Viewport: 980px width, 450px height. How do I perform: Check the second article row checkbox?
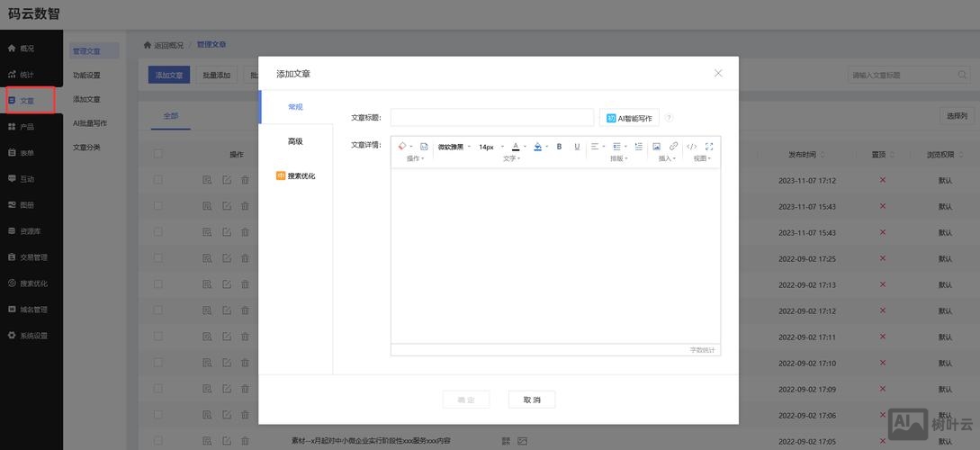pos(158,206)
